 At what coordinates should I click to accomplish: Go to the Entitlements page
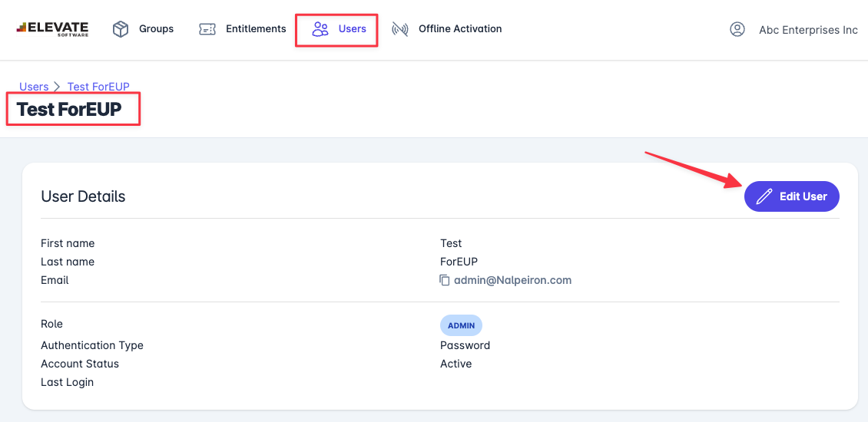tap(256, 29)
